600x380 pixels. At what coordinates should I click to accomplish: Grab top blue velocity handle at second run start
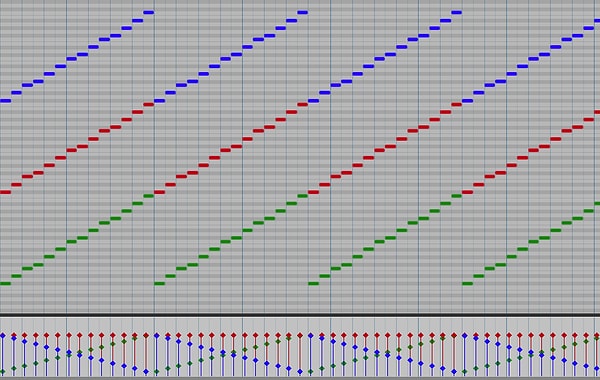157,335
